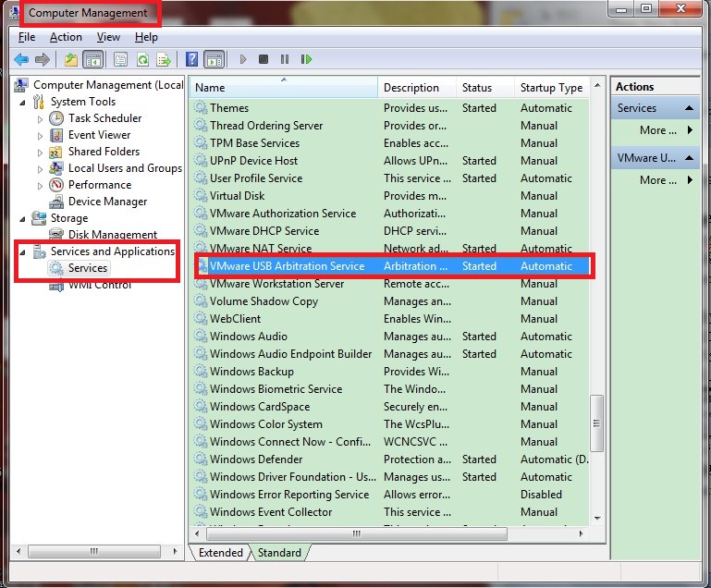Click the System Tools wrench icon
711x588 pixels.
click(39, 102)
